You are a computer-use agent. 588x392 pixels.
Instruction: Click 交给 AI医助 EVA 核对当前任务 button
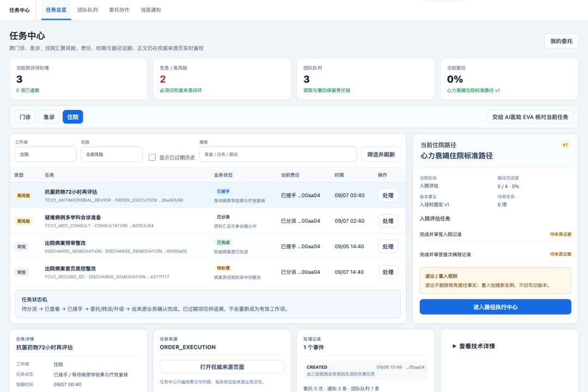click(530, 117)
